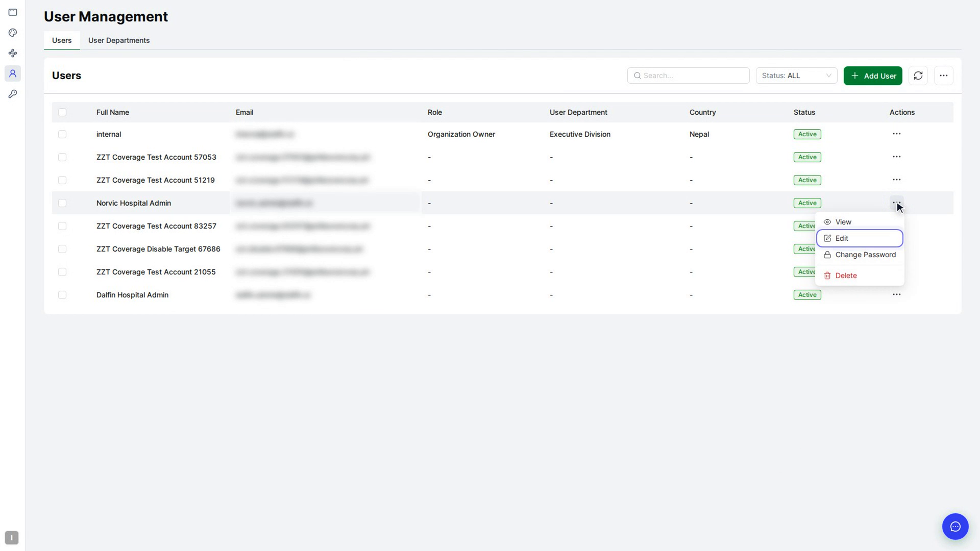Choose Delete from the actions menu
Screen dimensions: 980x551
pos(860,275)
